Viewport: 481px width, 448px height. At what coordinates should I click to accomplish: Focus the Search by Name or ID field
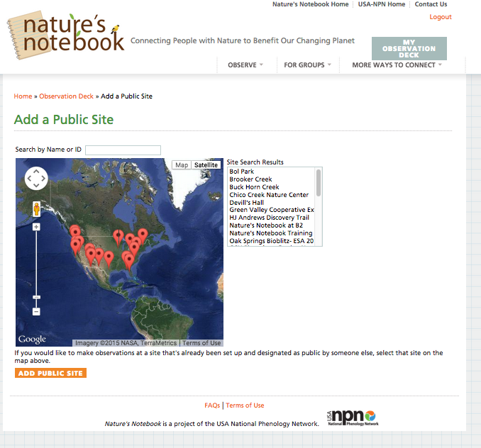pyautogui.click(x=123, y=150)
